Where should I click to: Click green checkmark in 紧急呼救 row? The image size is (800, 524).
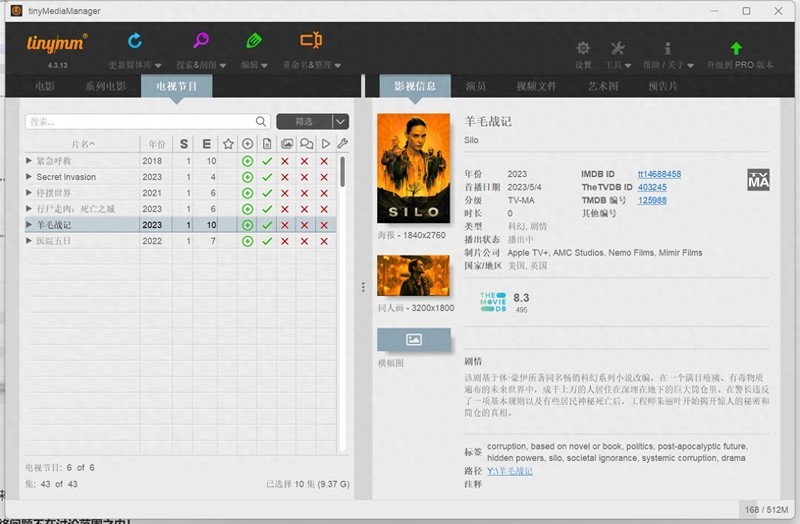click(267, 161)
